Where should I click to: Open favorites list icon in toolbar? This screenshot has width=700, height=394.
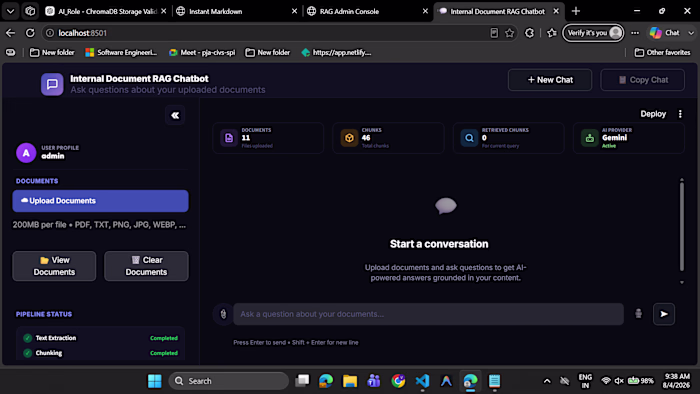(552, 33)
